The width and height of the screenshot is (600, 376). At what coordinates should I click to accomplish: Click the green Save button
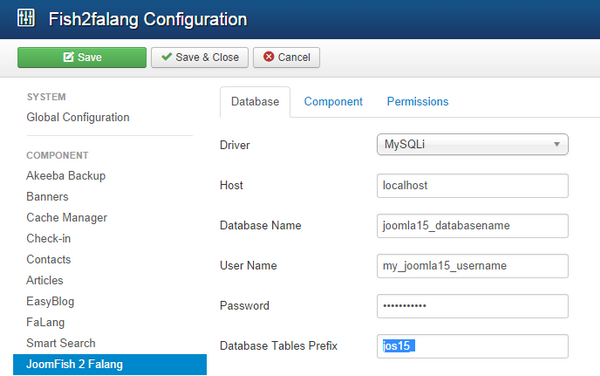(x=82, y=57)
